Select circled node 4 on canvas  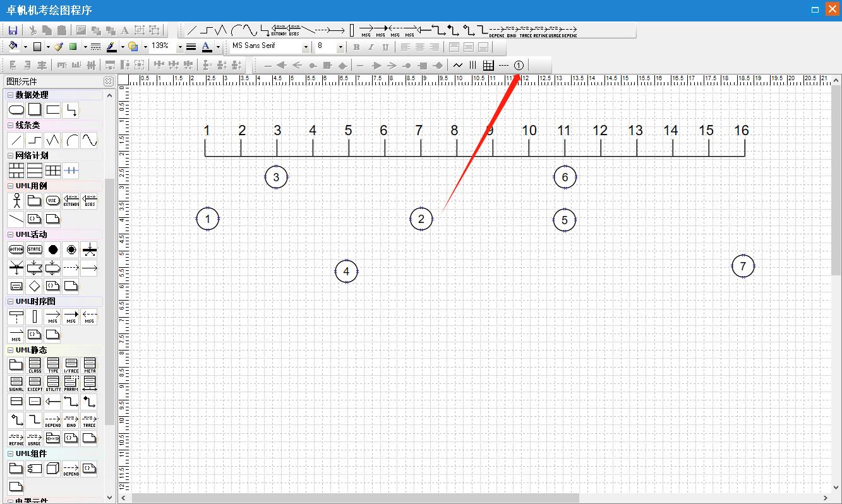[346, 272]
